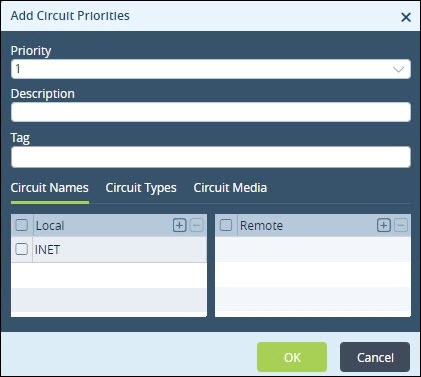Click the Cancel button

click(x=375, y=357)
